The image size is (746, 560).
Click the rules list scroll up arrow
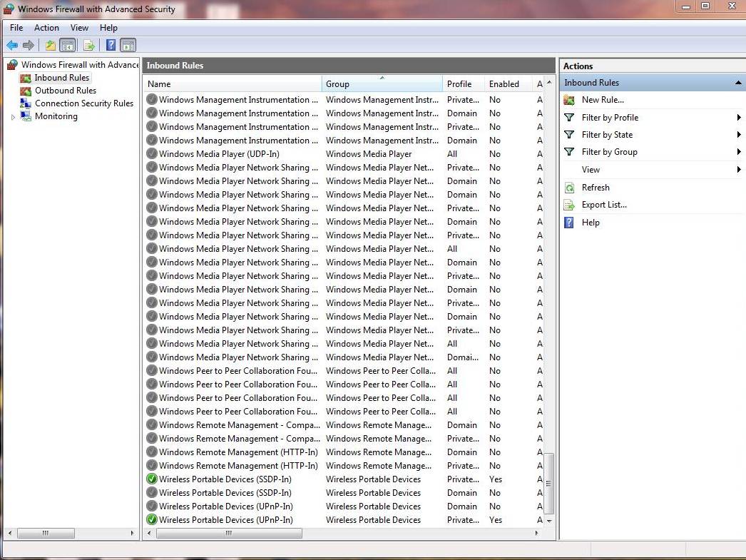tap(549, 82)
